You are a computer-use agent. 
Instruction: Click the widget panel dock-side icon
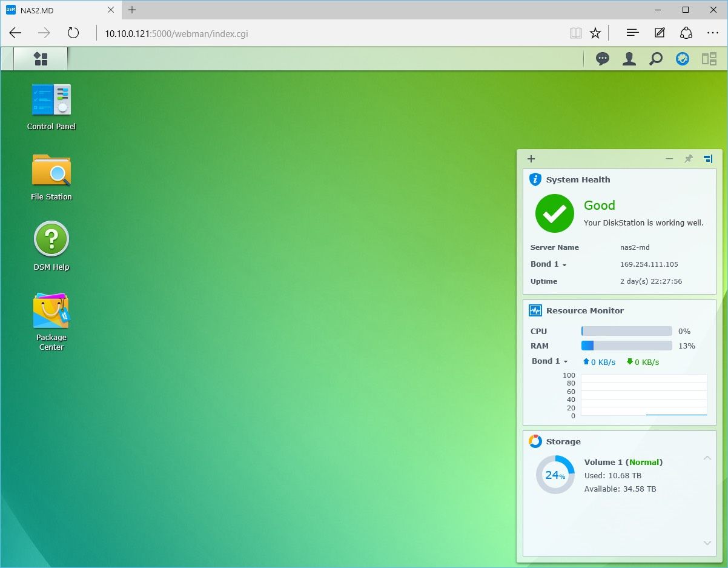[708, 159]
